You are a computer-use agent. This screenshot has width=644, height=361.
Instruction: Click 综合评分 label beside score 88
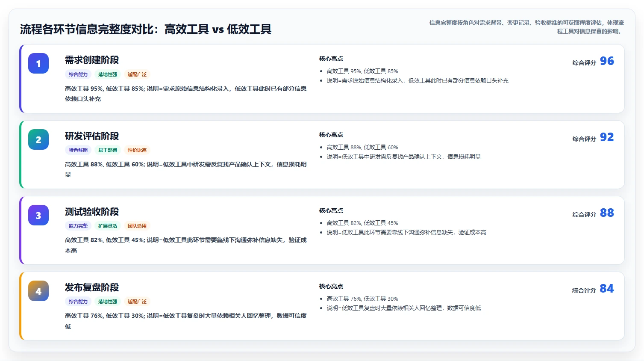tap(584, 215)
